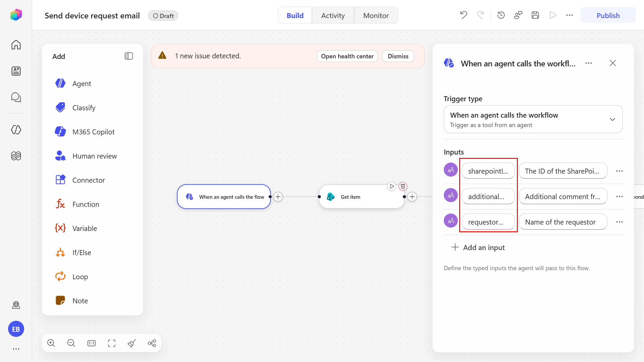Collapse the Add panel

129,56
